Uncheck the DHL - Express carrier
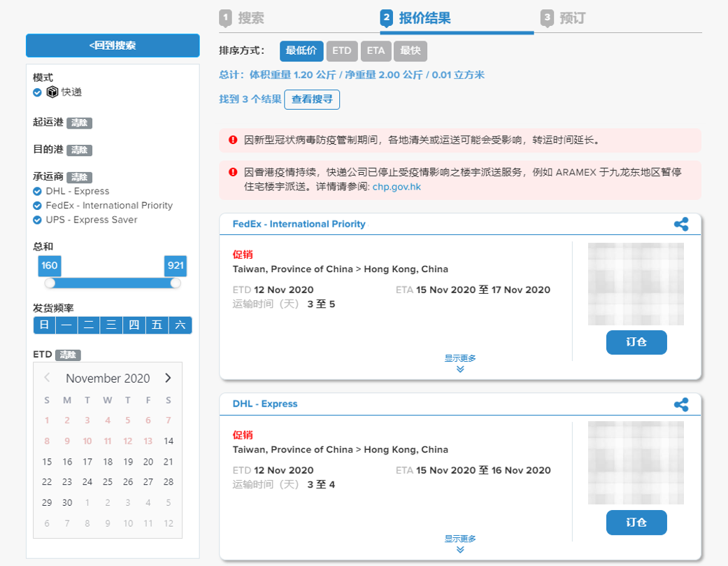The width and height of the screenshot is (728, 566). click(x=37, y=191)
